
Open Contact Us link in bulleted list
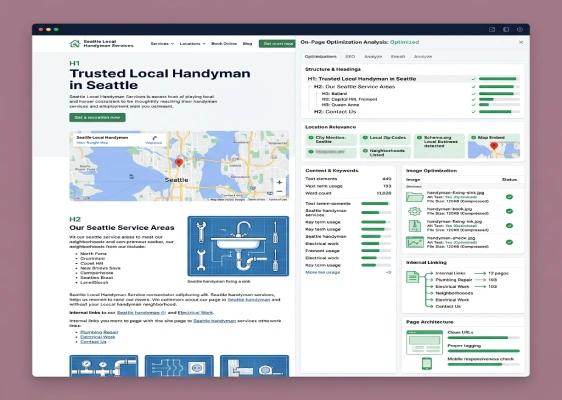[93, 342]
